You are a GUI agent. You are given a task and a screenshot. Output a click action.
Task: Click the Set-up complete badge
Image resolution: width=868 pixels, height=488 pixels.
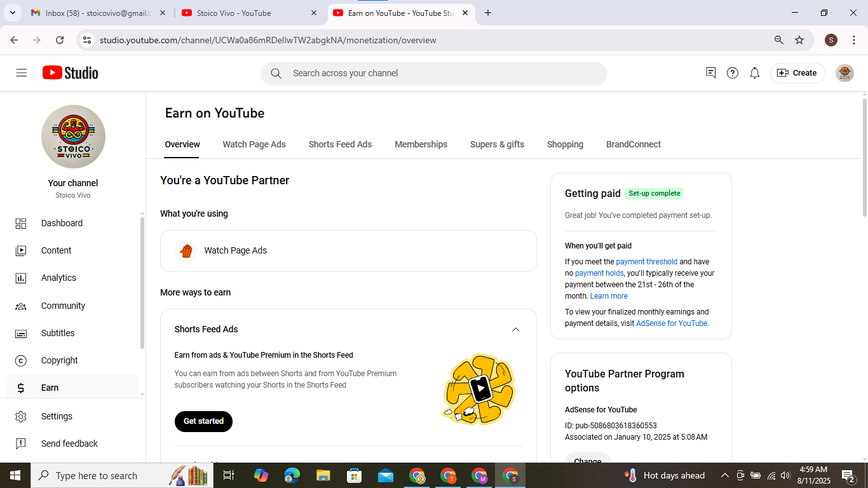pos(654,193)
